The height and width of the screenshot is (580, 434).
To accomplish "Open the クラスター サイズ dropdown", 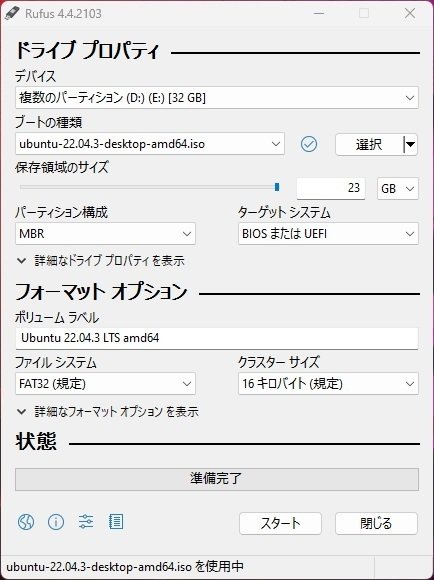I will pos(328,384).
